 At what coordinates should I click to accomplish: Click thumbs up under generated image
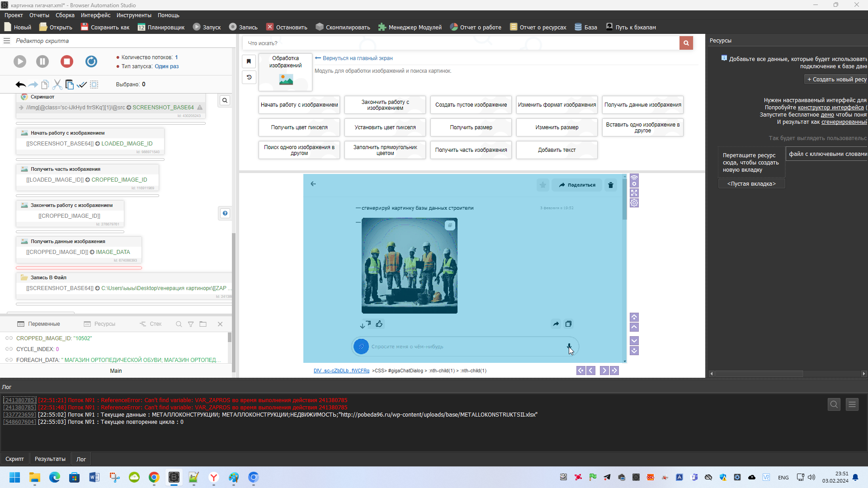[x=379, y=324]
